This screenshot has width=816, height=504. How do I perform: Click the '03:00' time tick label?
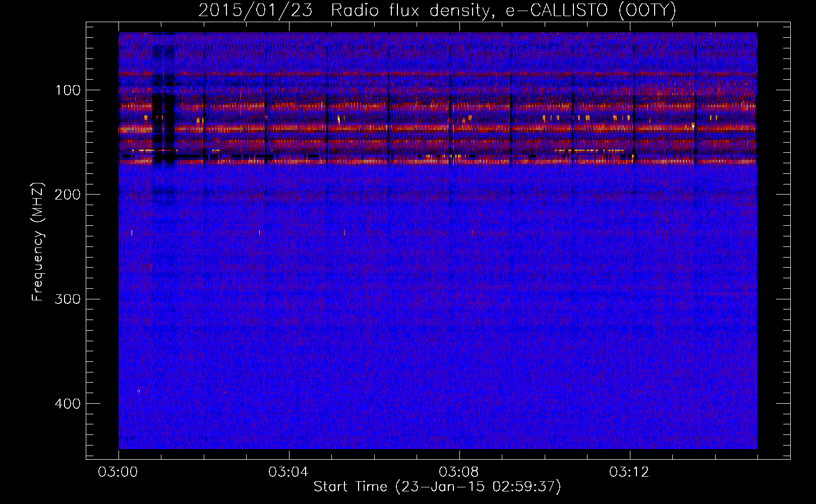(118, 472)
